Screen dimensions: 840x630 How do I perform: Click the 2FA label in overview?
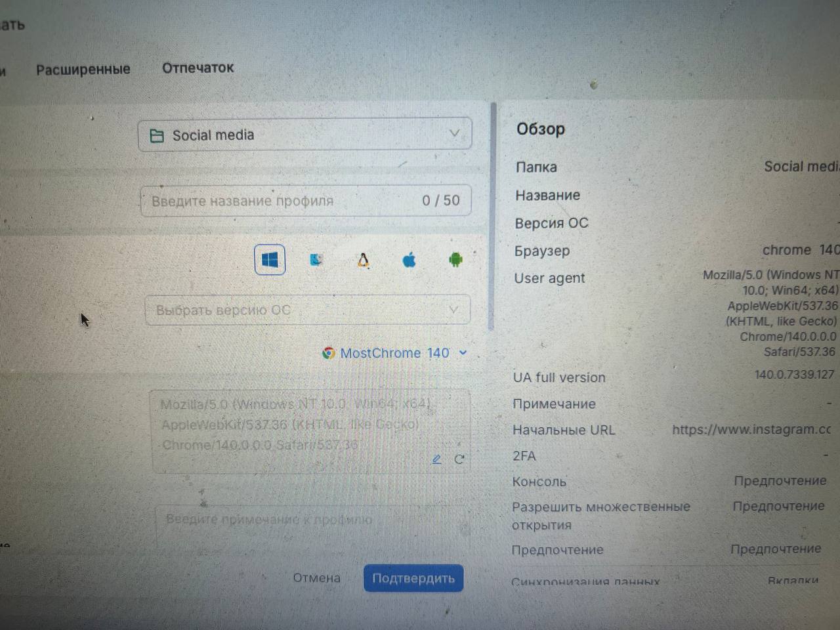click(x=524, y=455)
